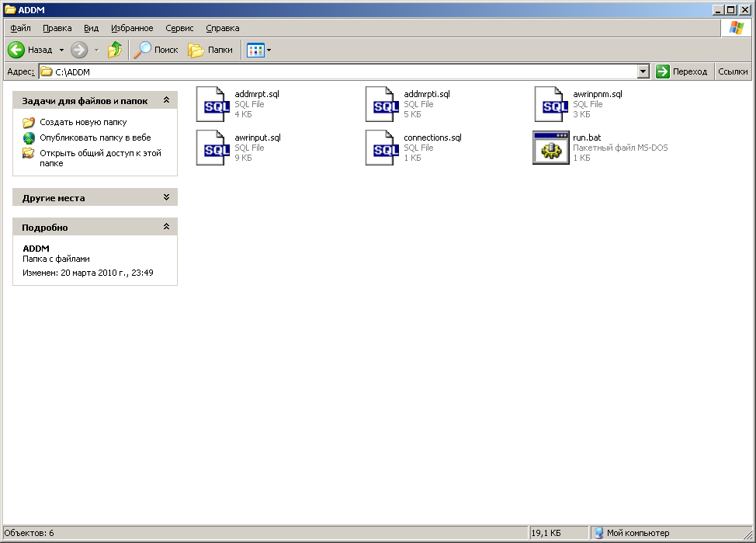
Task: Select the connections.sql file icon
Action: pos(380,148)
